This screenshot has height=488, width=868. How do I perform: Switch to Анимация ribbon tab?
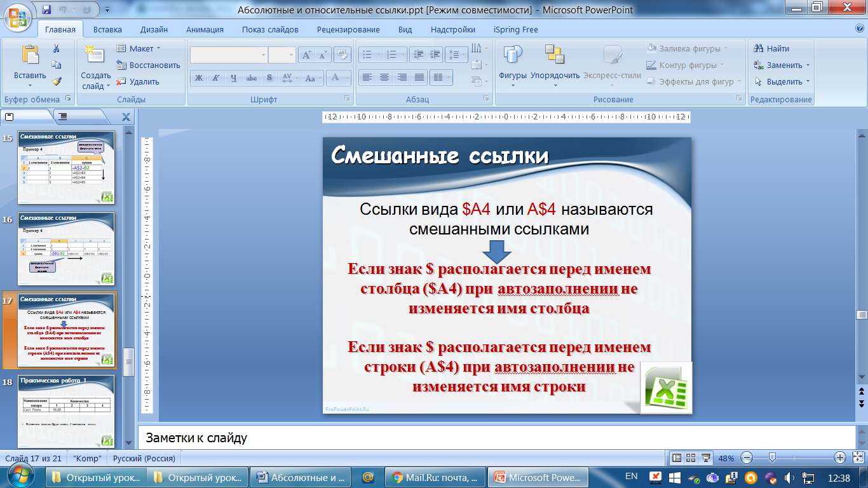pyautogui.click(x=205, y=29)
